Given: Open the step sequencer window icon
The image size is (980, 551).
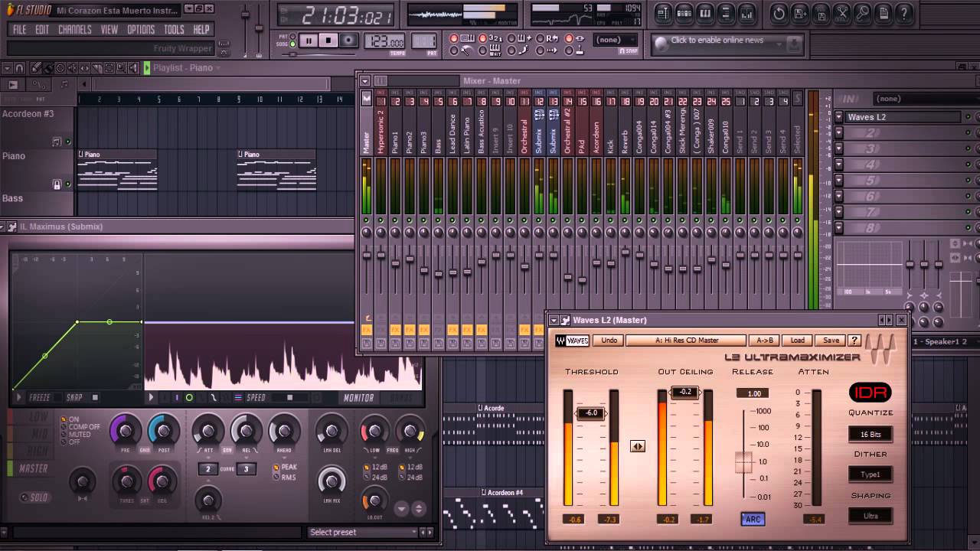Looking at the screenshot, I should [684, 13].
